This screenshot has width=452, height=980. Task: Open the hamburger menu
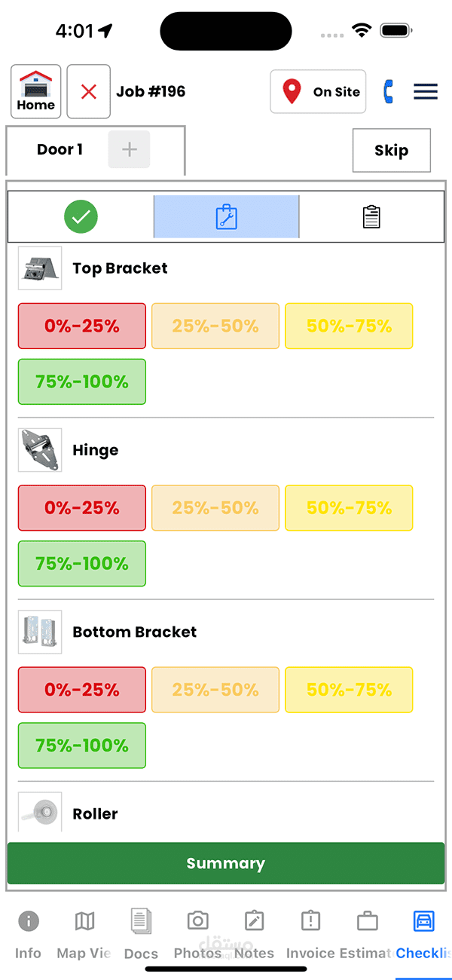pos(426,92)
